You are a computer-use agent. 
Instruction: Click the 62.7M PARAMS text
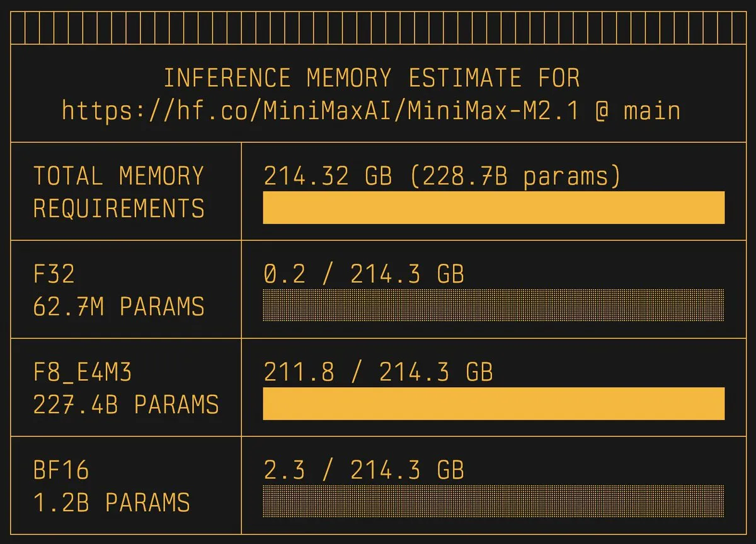[x=119, y=307]
